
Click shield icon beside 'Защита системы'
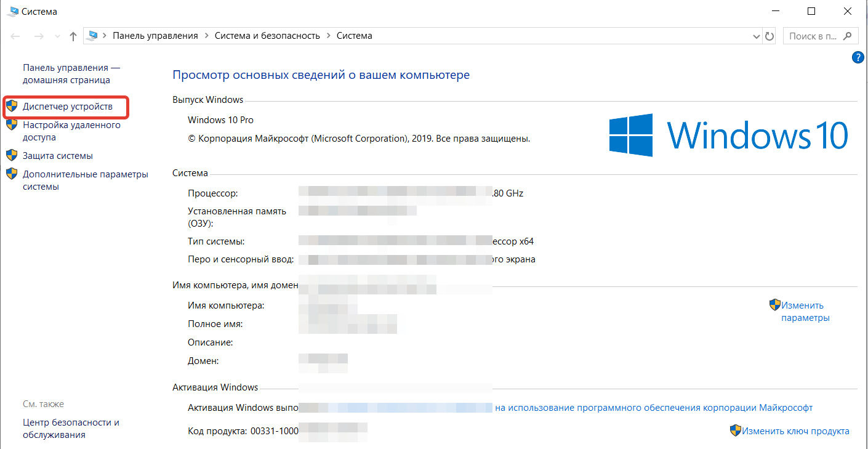pyautogui.click(x=12, y=155)
